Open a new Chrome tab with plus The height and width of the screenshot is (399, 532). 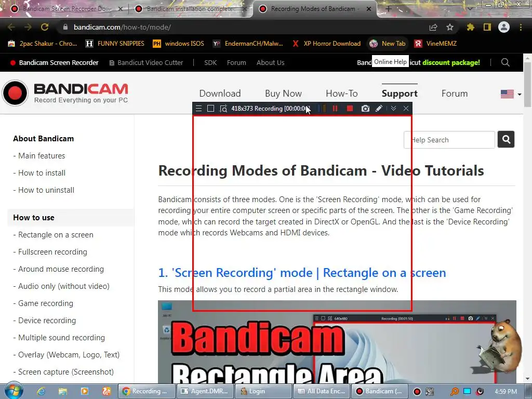point(389,9)
